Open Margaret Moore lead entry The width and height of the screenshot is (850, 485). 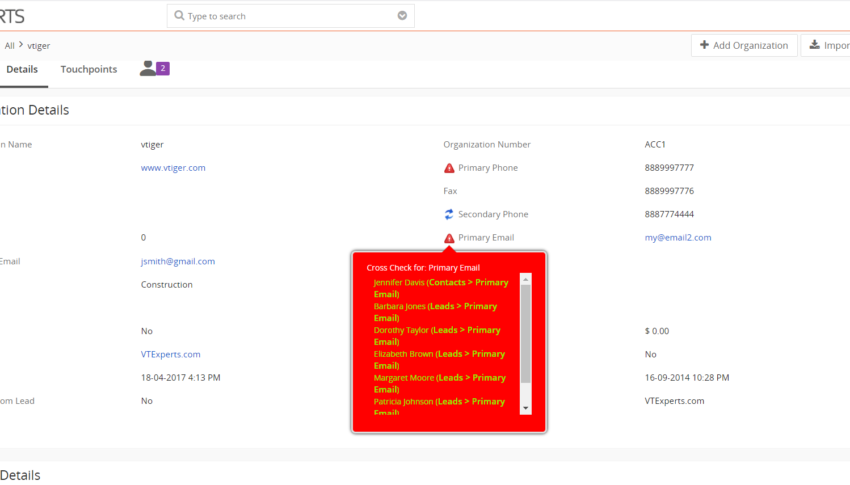pyautogui.click(x=440, y=384)
